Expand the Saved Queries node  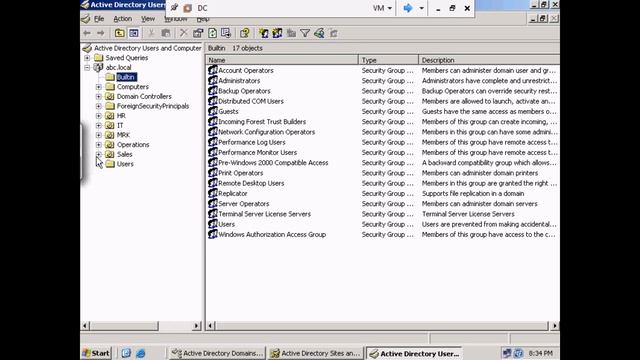pyautogui.click(x=87, y=58)
